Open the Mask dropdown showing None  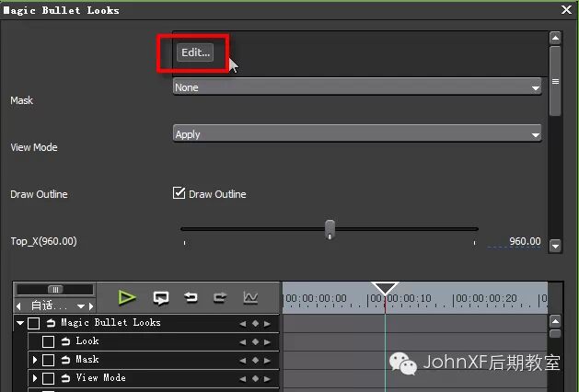click(357, 87)
